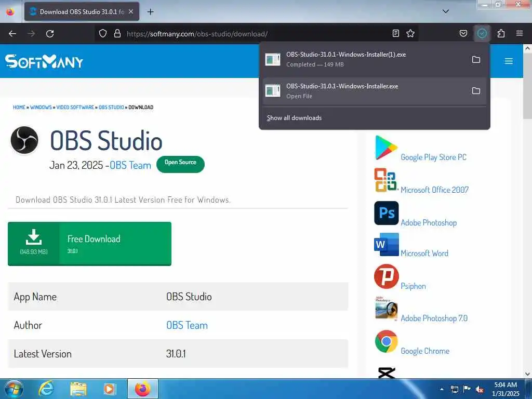This screenshot has width=532, height=399.
Task: Select the Download OBS Studio 31.0.1 tab
Action: coord(82,12)
